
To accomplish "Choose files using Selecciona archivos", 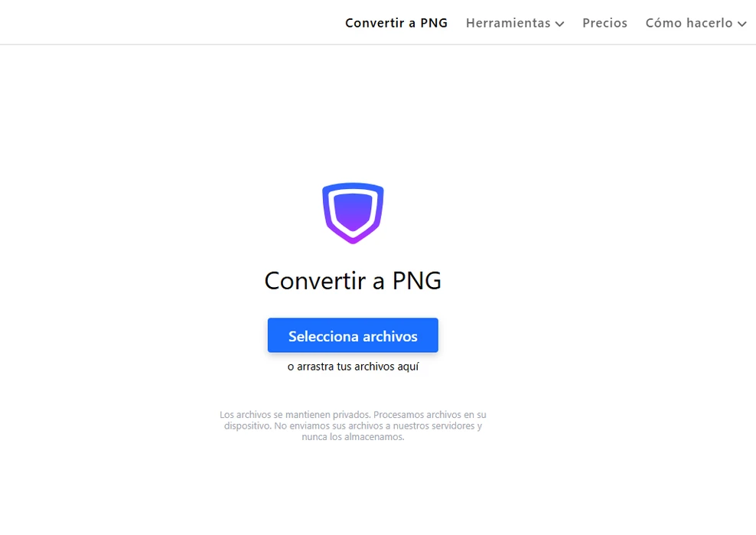I will [x=353, y=335].
